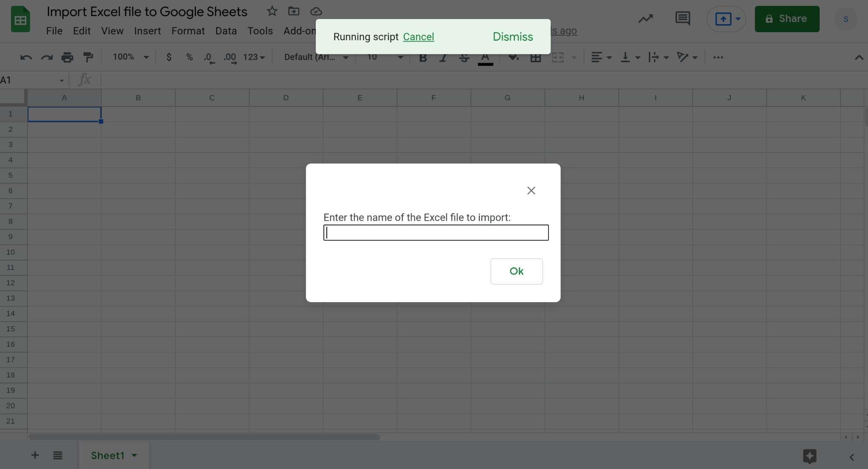Format as percent

pyautogui.click(x=189, y=57)
